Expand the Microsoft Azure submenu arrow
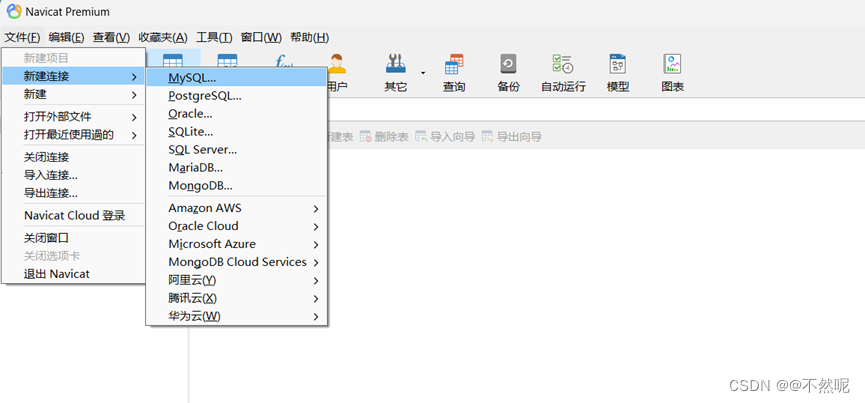Image resolution: width=865 pixels, height=403 pixels. click(316, 244)
